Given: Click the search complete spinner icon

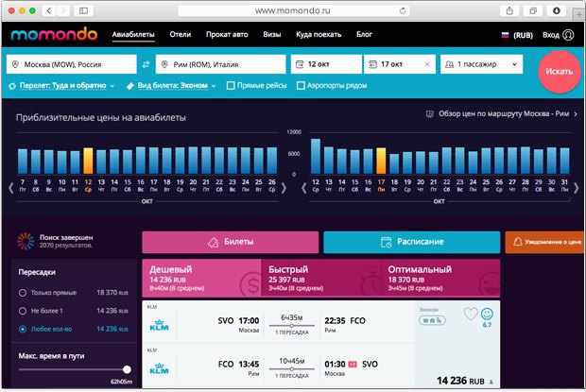Looking at the screenshot, I should coord(26,241).
